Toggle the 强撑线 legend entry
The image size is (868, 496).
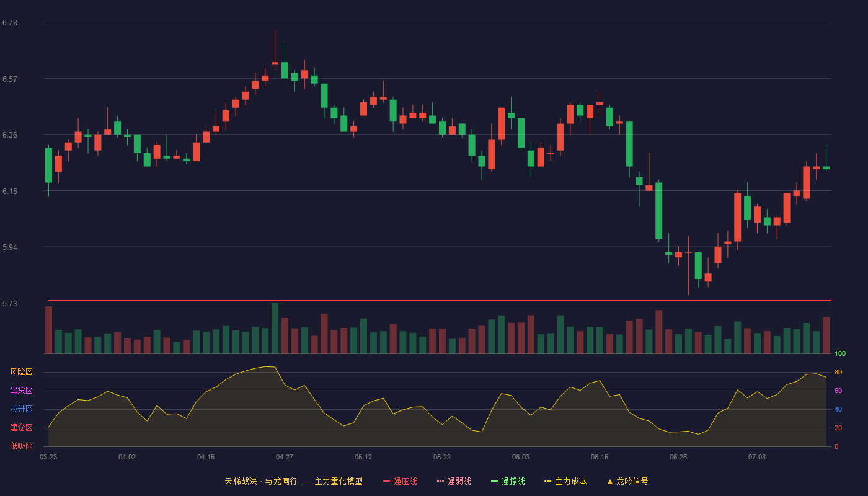[x=508, y=481]
